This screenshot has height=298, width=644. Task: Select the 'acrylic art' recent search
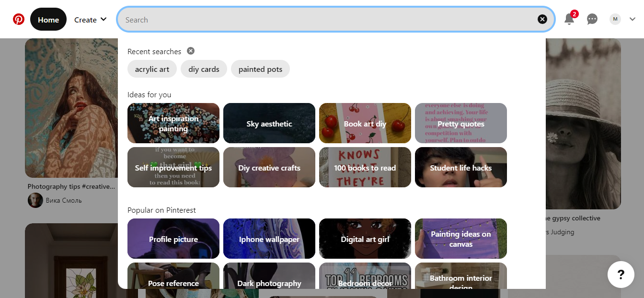coord(152,69)
